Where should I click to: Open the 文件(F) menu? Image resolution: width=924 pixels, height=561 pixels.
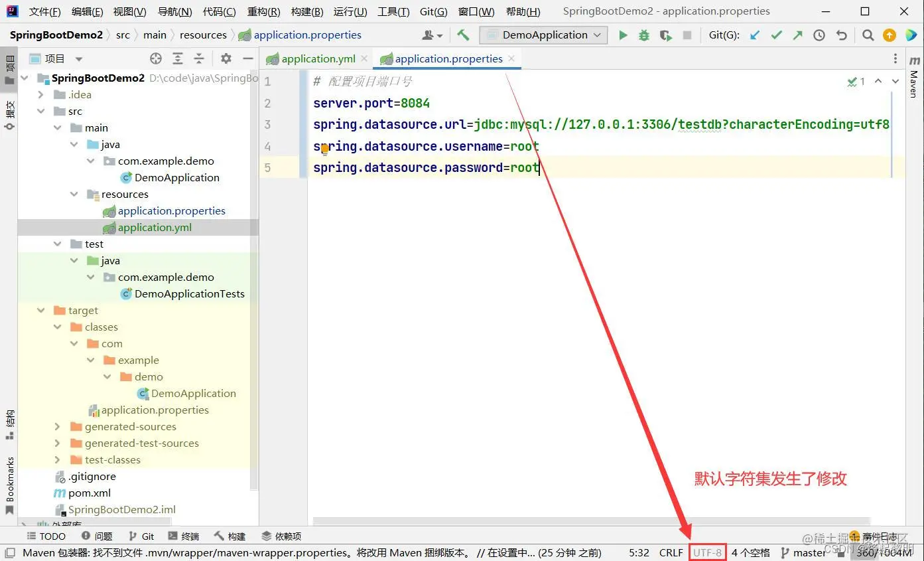point(45,11)
